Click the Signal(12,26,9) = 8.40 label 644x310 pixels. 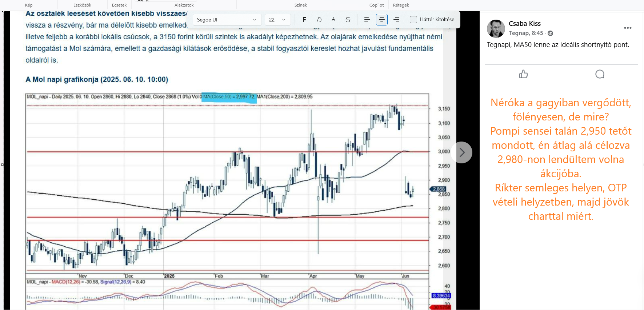point(123,282)
